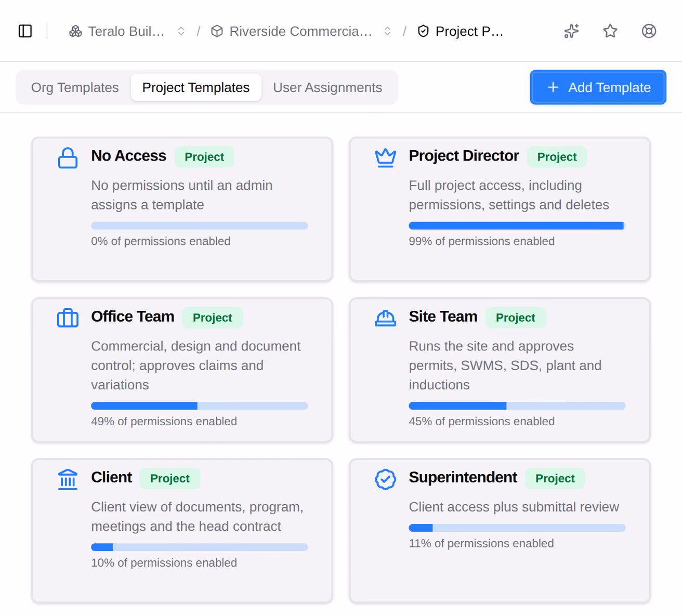Image resolution: width=682 pixels, height=616 pixels.
Task: Click the No Access 0% progress bar
Action: pos(200,226)
